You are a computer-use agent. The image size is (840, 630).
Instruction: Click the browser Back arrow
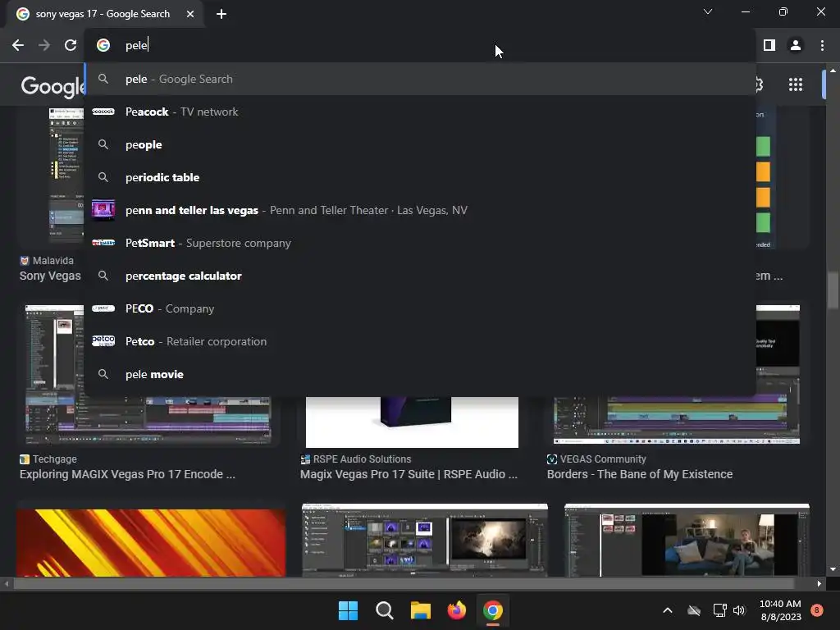click(18, 46)
